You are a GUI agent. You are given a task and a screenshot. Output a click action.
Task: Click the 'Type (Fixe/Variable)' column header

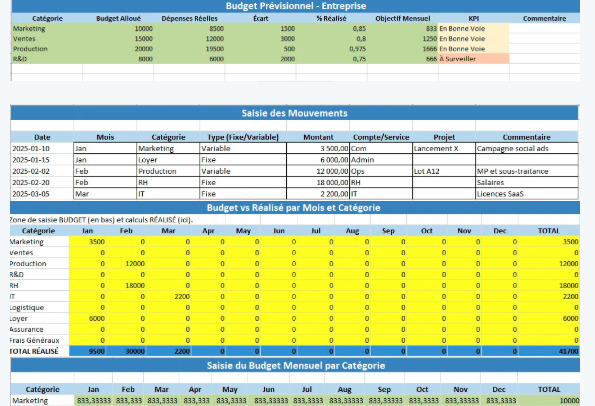point(243,137)
